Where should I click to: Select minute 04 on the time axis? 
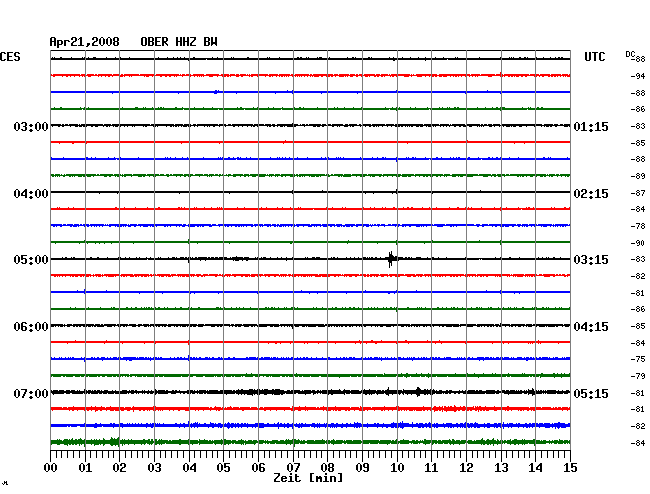(189, 467)
